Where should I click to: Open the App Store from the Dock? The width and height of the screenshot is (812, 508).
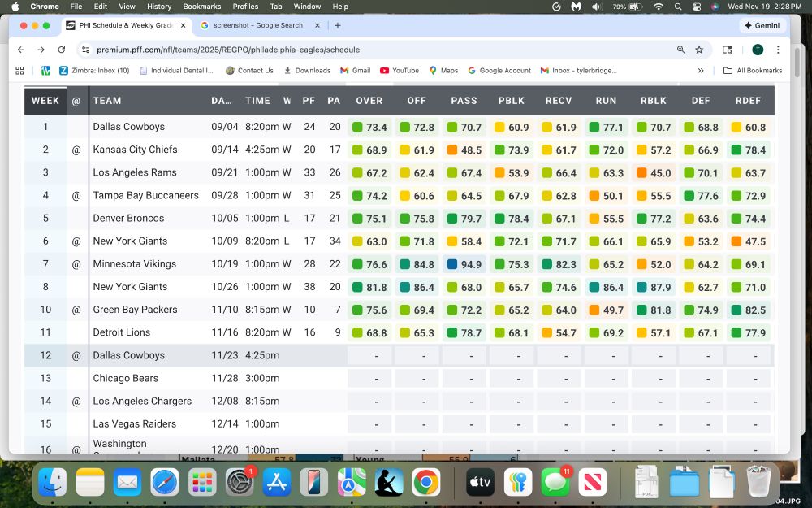(277, 482)
